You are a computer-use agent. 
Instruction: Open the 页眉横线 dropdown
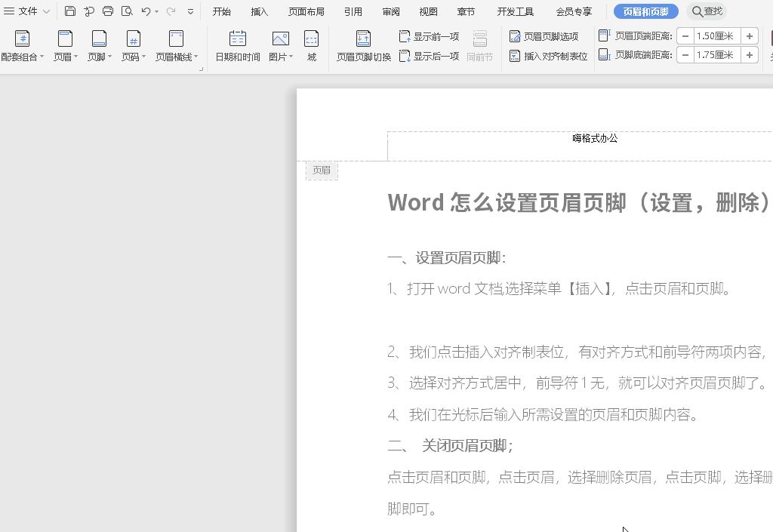point(177,46)
